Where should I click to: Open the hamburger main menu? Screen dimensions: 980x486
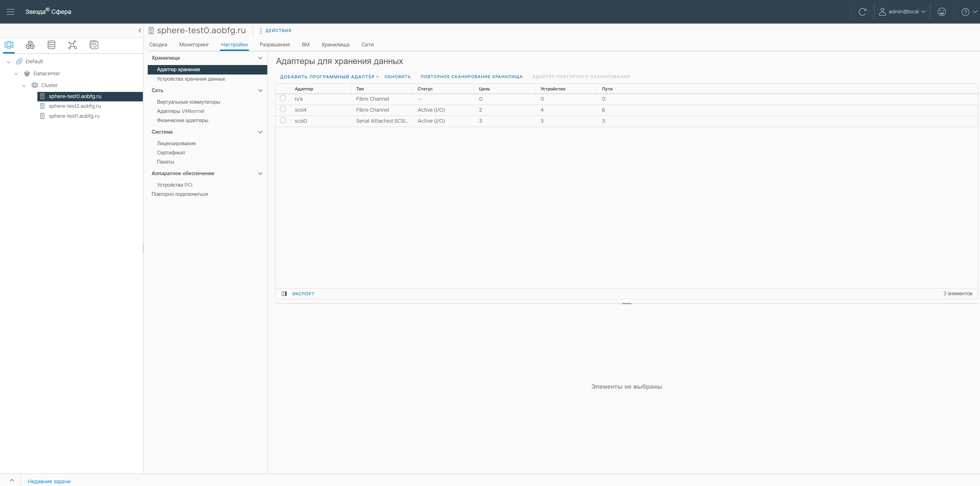[11, 12]
